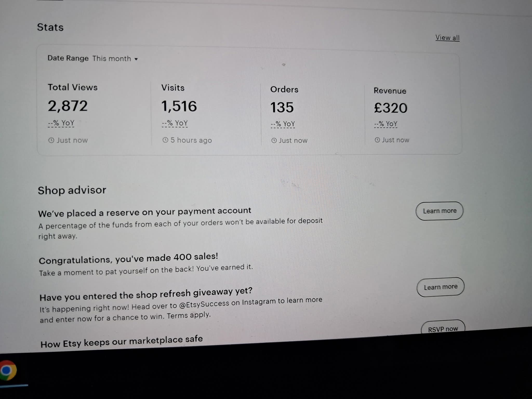Open 'How Etsy keeps our marketplace safe' item
Image resolution: width=532 pixels, height=399 pixels.
click(x=122, y=341)
